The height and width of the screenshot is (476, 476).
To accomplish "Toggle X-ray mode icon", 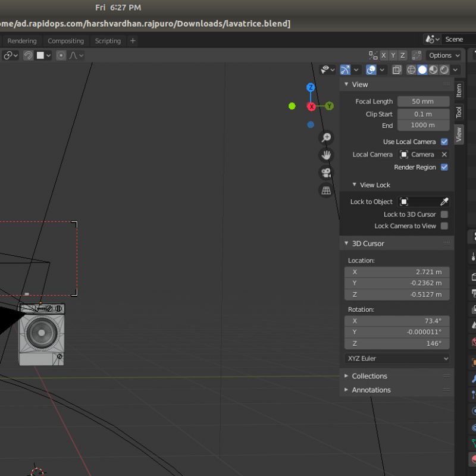I will [x=396, y=70].
